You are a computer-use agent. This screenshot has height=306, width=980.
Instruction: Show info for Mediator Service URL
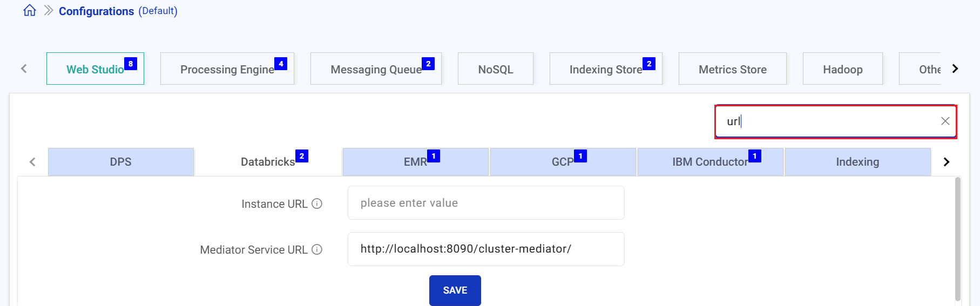[x=317, y=250]
